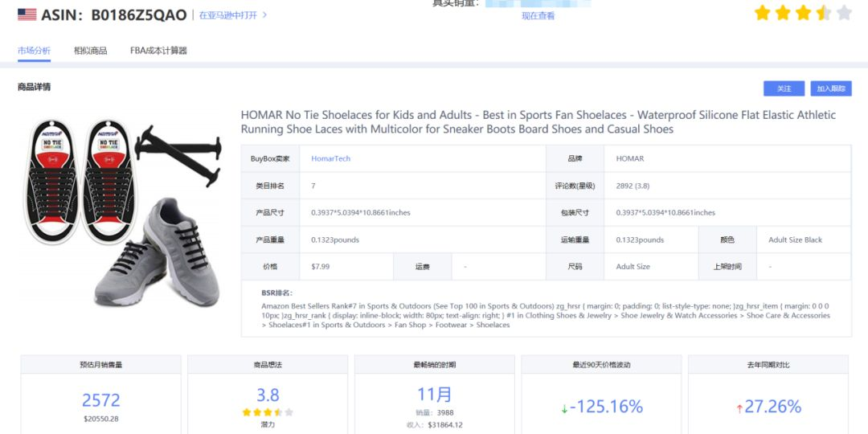Click the BSR排名 description text
This screenshot has width=868, height=434.
[x=546, y=316]
